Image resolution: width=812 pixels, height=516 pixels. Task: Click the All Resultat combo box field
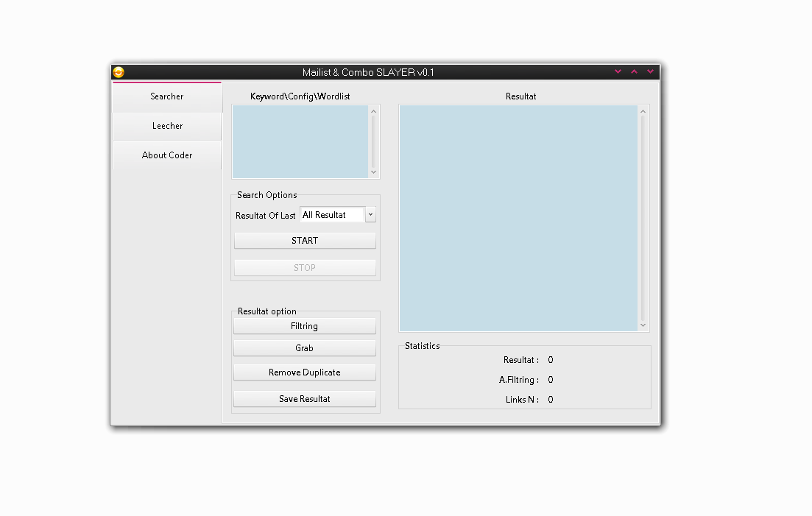[x=332, y=215]
